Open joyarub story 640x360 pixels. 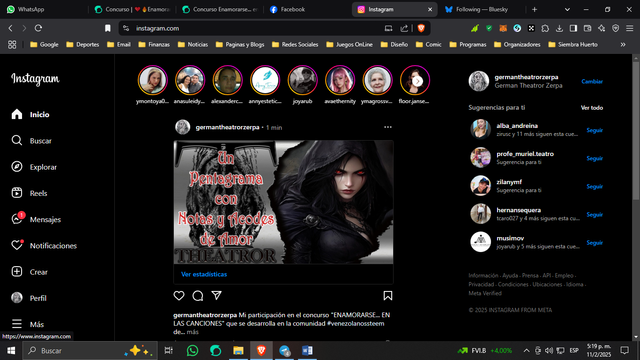302,80
